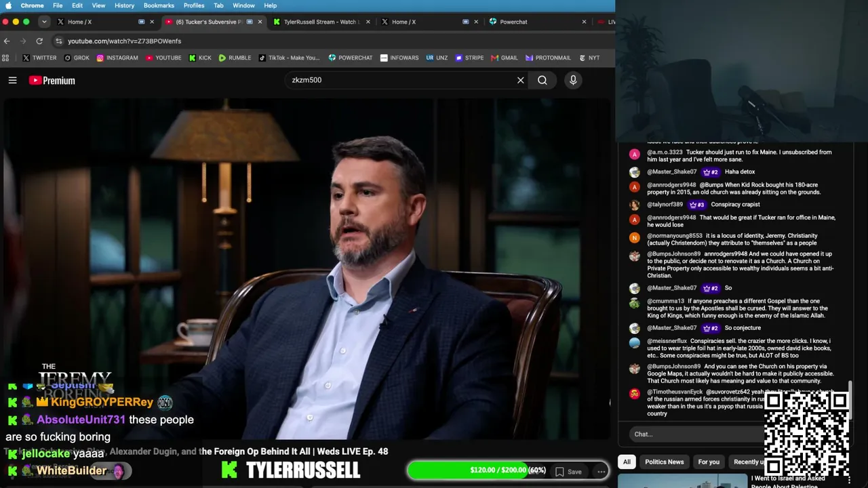Reload the current YouTube page
This screenshot has height=488, width=868.
(39, 41)
